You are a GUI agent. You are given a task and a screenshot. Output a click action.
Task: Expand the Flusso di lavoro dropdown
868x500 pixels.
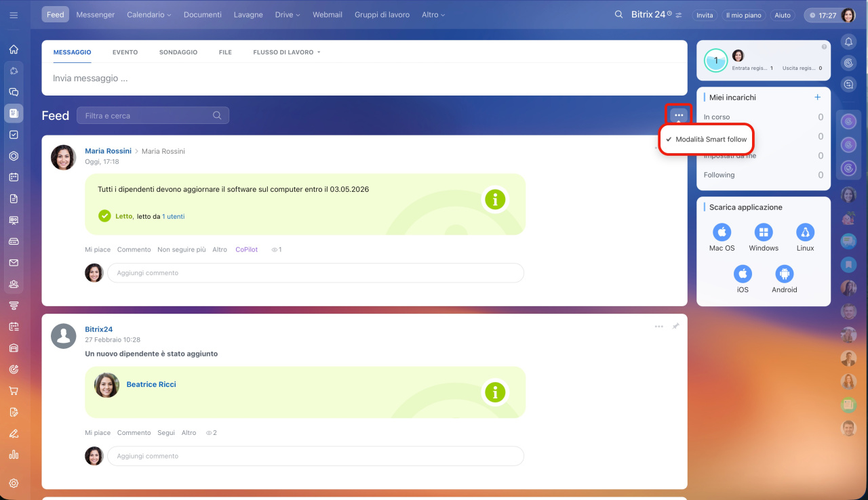[x=286, y=52]
